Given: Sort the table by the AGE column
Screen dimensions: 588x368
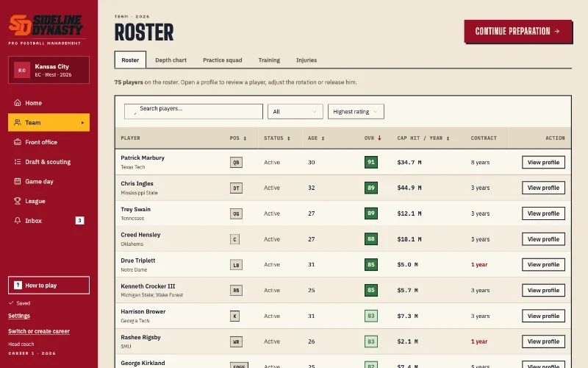Looking at the screenshot, I should (316, 138).
